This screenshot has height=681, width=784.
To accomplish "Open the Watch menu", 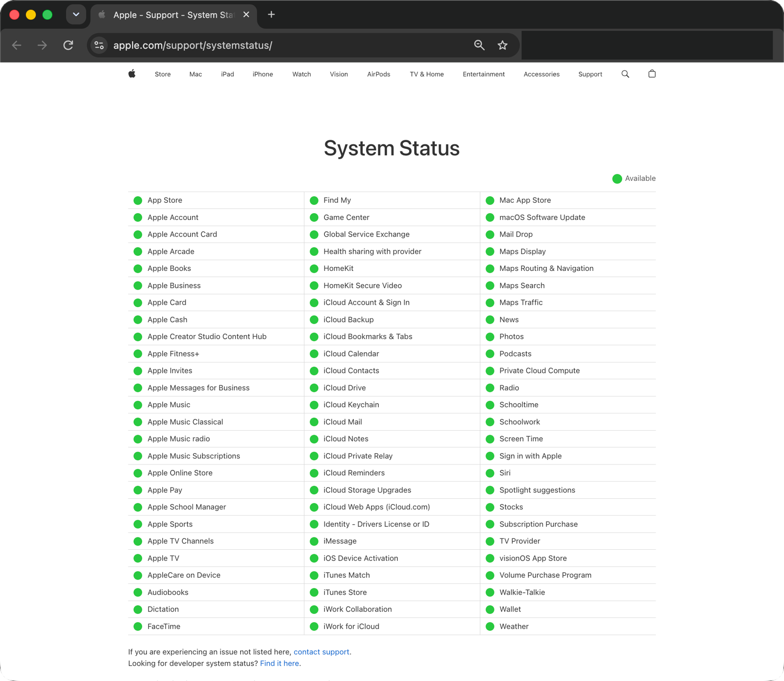I will coord(302,74).
